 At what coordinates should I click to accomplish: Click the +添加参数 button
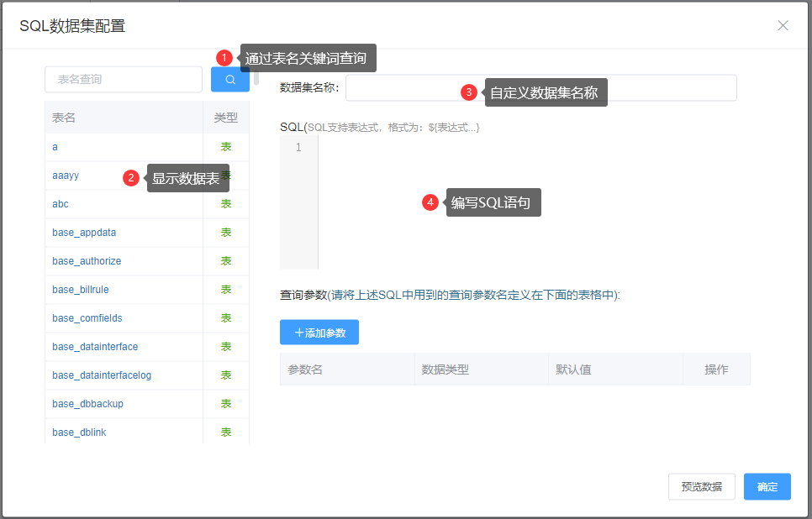click(x=319, y=333)
